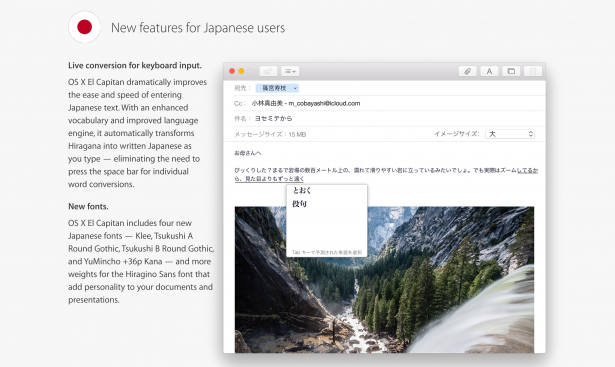Open the font format 'A' button

tap(489, 71)
